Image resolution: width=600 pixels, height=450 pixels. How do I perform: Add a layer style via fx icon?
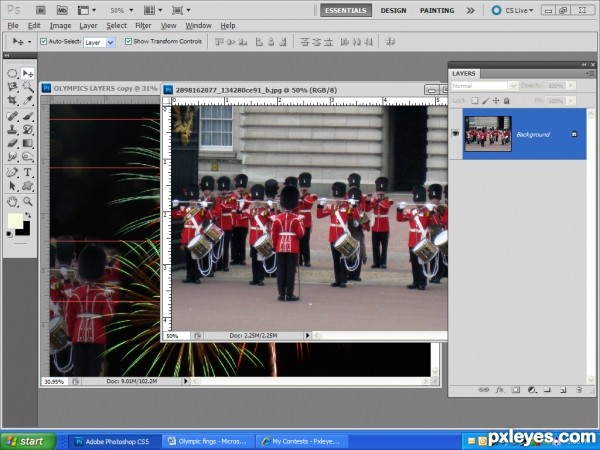click(x=500, y=390)
